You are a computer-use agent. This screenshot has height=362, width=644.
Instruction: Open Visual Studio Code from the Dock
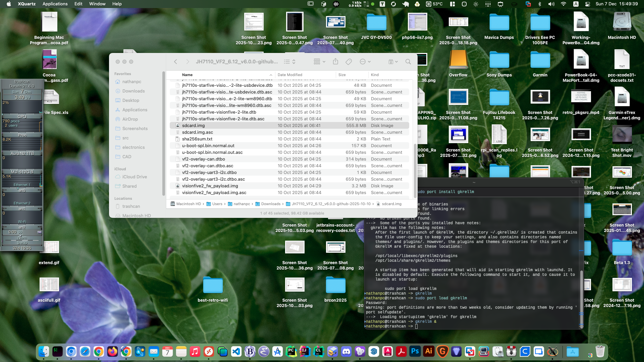pyautogui.click(x=236, y=352)
